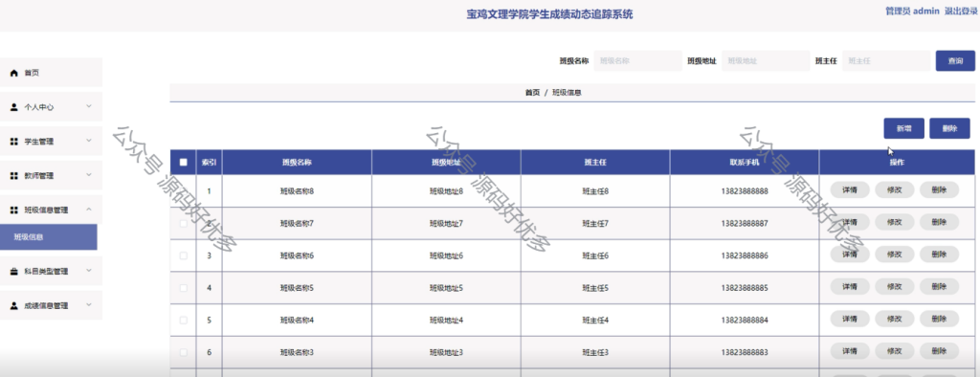Click the cell 班主任6
The width and height of the screenshot is (980, 377).
pos(595,255)
